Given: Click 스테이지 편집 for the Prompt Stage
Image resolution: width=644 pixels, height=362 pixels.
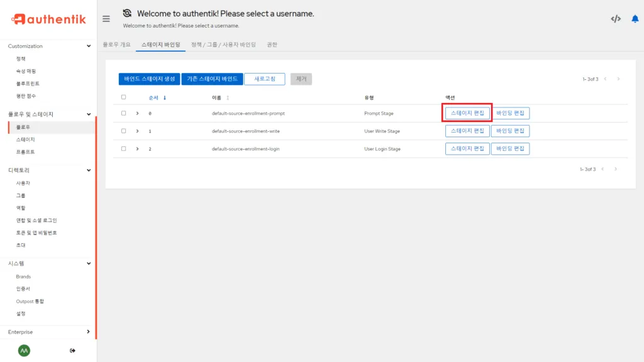Looking at the screenshot, I should coord(467,113).
